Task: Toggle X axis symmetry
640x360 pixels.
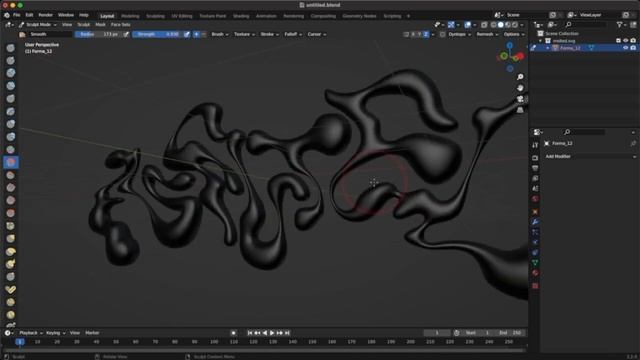Action: (x=413, y=34)
